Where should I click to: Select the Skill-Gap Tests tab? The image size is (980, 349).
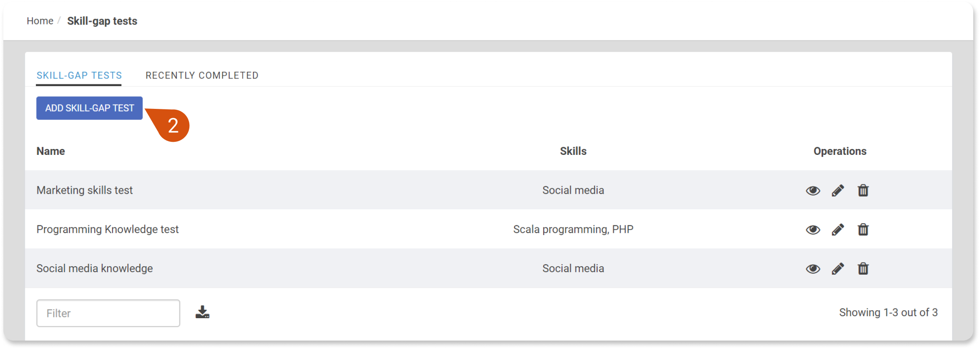pos(79,76)
